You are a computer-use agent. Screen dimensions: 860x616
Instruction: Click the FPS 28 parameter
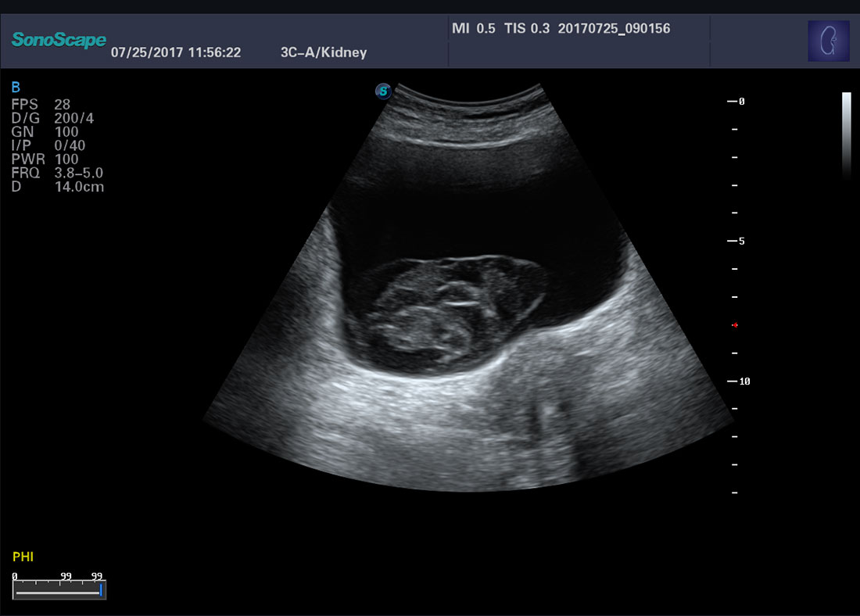[41, 104]
